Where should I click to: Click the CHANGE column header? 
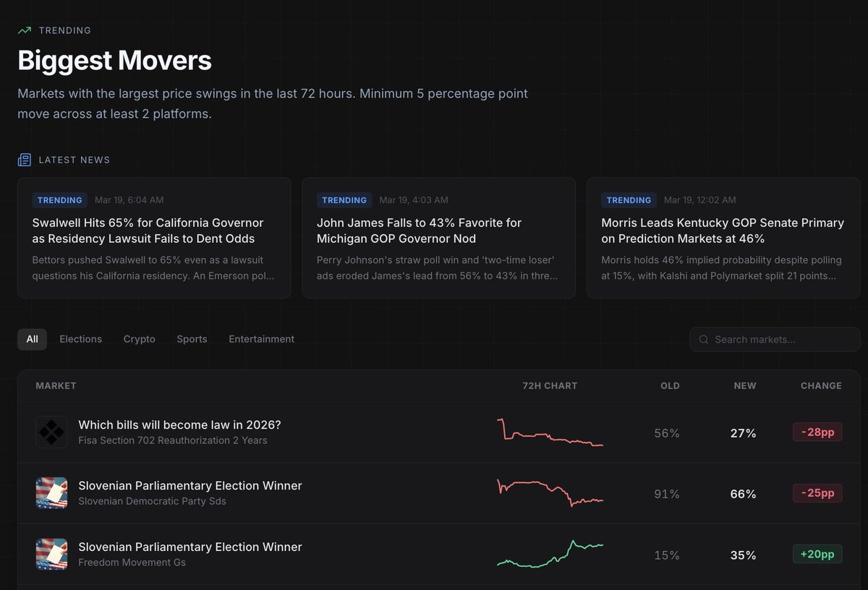pos(821,386)
